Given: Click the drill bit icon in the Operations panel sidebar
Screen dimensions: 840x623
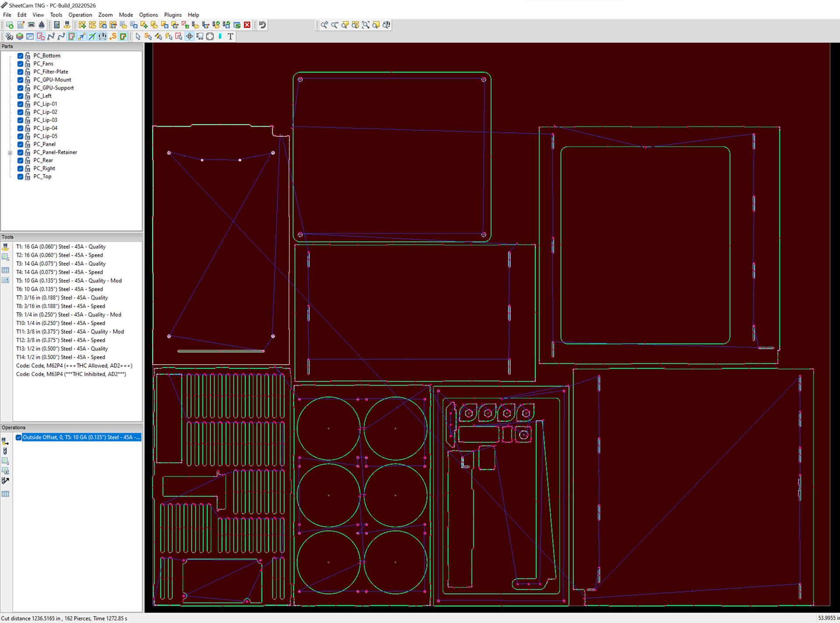Looking at the screenshot, I should [x=5, y=451].
